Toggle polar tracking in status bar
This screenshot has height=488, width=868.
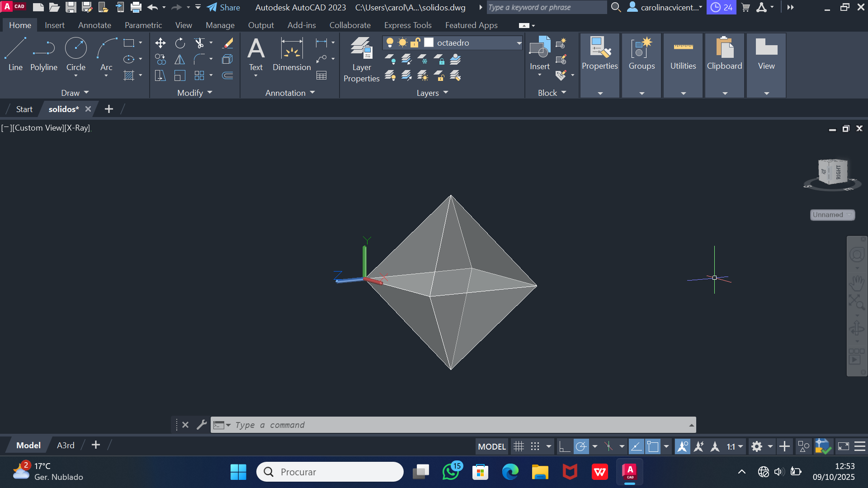coord(581,447)
